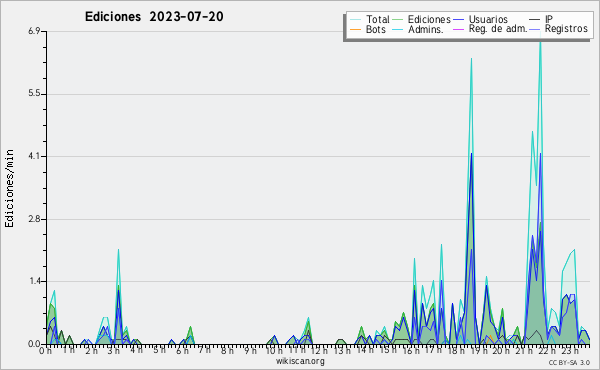Click the chart title Ediciones 2023-07-20
This screenshot has width=600, height=370.
point(154,17)
